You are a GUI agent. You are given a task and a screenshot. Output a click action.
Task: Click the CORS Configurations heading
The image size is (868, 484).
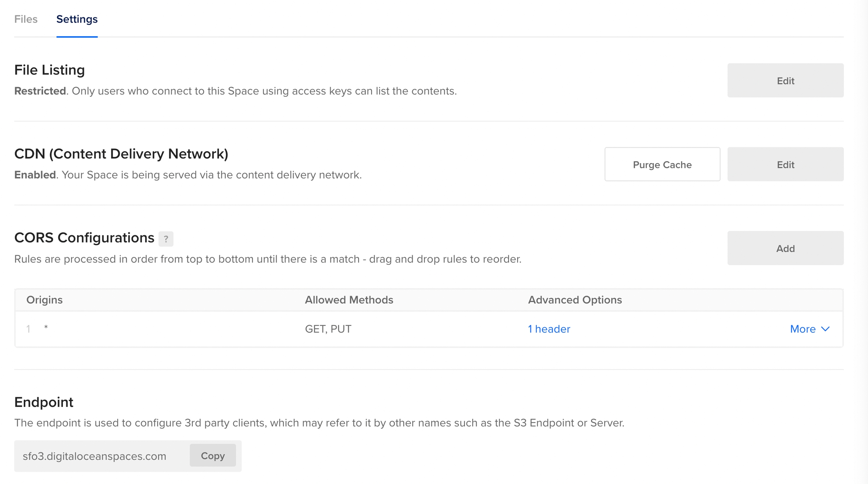pyautogui.click(x=84, y=238)
